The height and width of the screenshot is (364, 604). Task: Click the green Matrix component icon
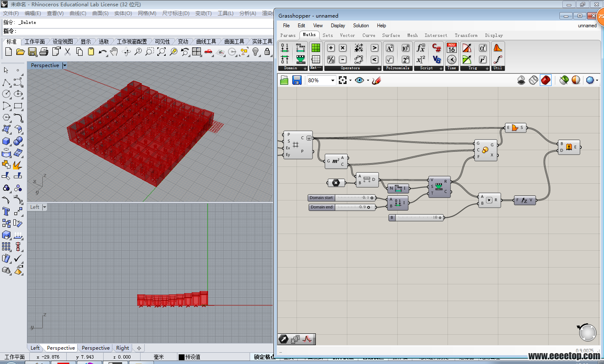tap(316, 48)
